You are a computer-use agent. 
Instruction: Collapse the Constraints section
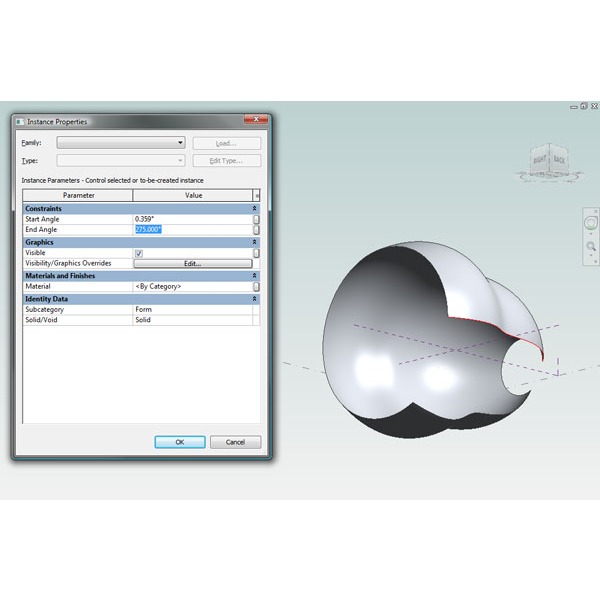[254, 209]
